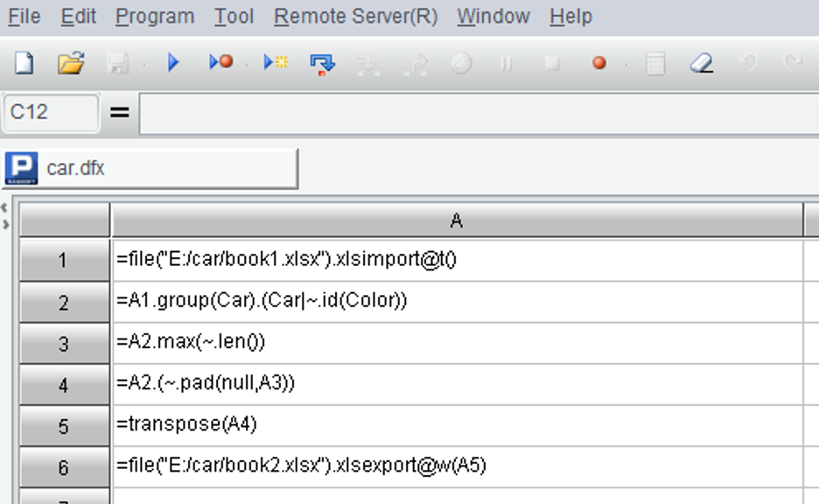Select cell A5 containing transpose(A4)
The image size is (819, 504).
click(456, 424)
